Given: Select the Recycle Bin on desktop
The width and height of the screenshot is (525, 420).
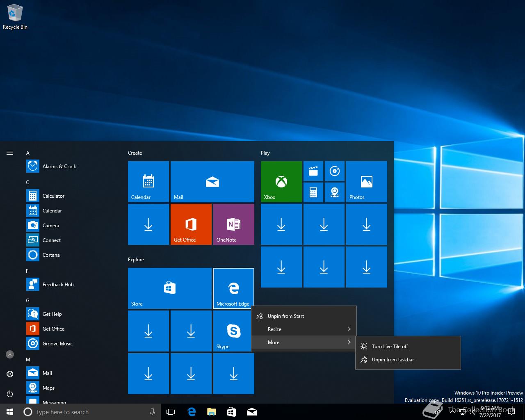Looking at the screenshot, I should [15, 17].
